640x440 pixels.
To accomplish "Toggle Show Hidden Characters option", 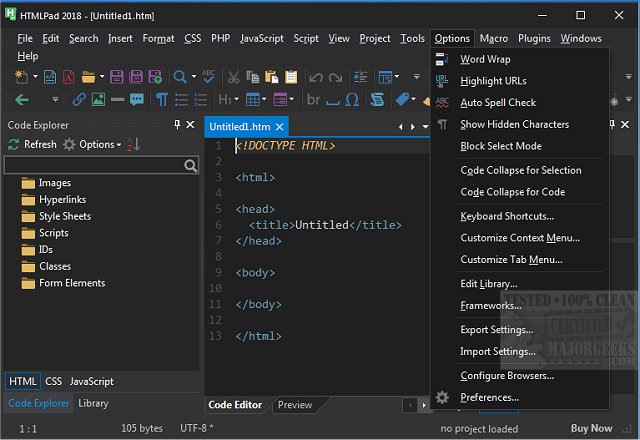I will 514,125.
